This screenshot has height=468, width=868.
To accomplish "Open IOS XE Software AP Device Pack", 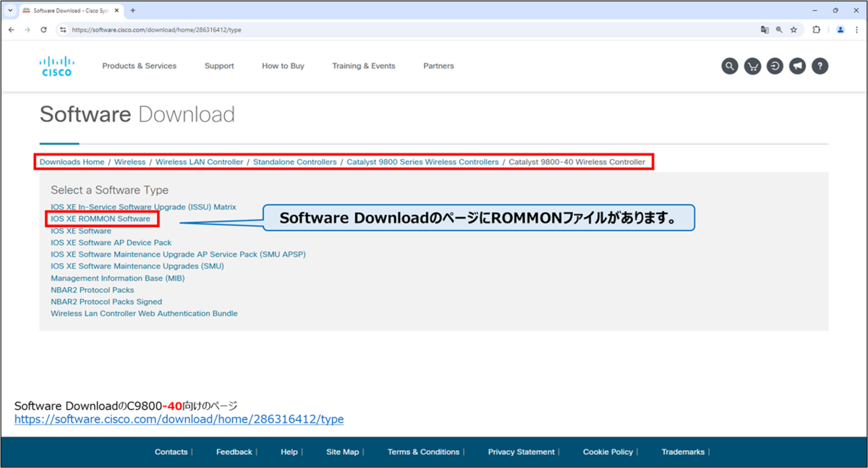I will [111, 242].
